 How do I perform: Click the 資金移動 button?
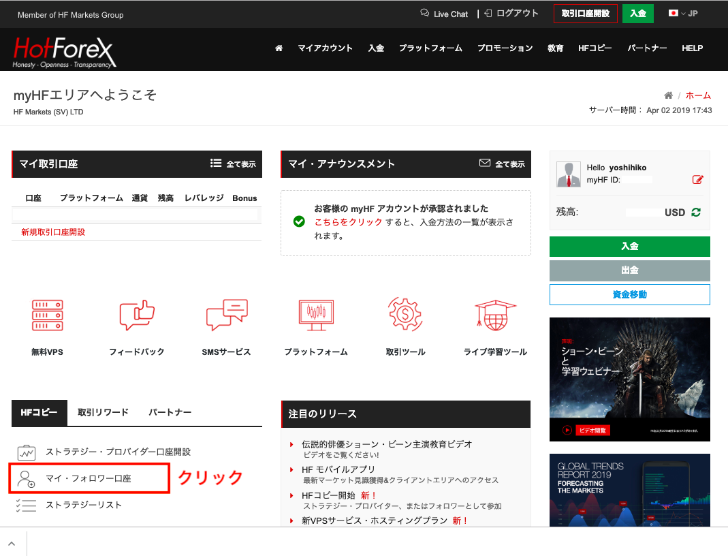[x=629, y=294]
